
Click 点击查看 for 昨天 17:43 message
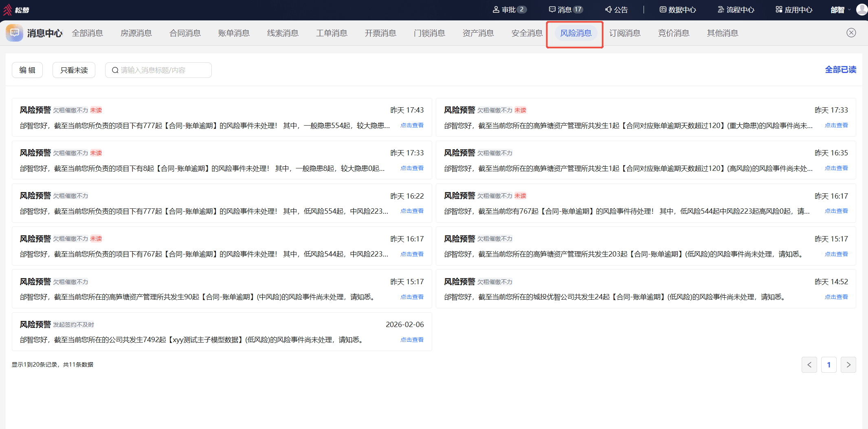point(412,125)
